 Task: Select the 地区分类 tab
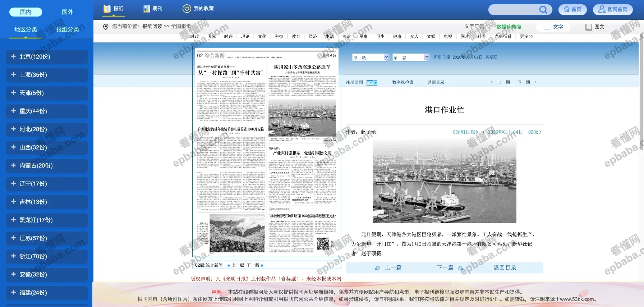point(26,29)
